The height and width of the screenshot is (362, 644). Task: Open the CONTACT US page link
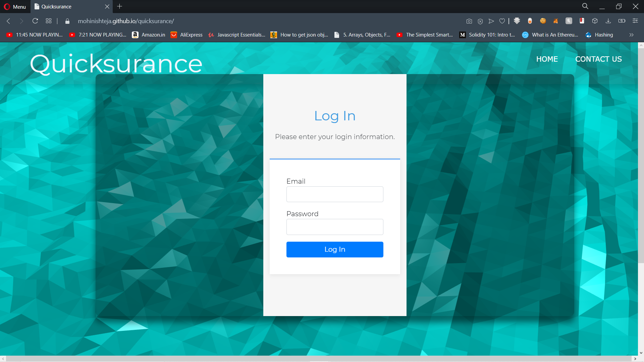[598, 59]
